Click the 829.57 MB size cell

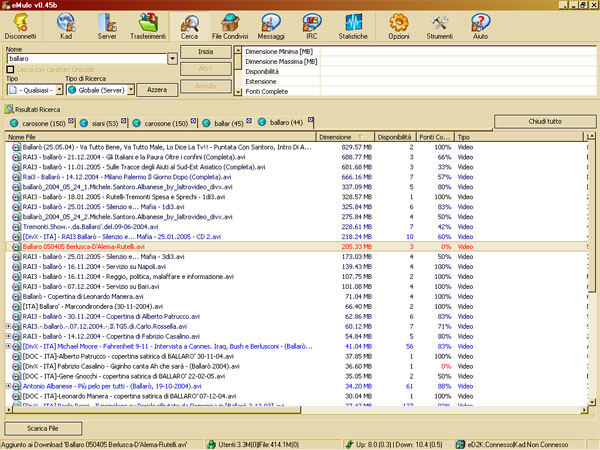point(357,147)
